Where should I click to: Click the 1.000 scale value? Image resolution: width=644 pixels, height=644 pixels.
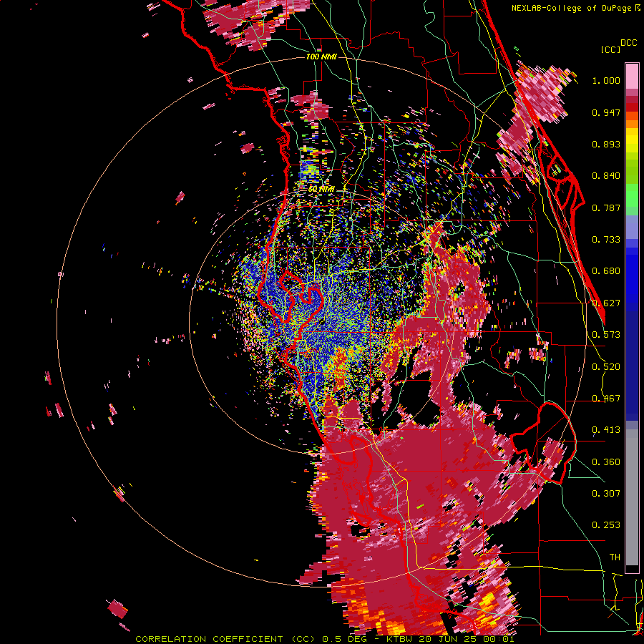[606, 80]
